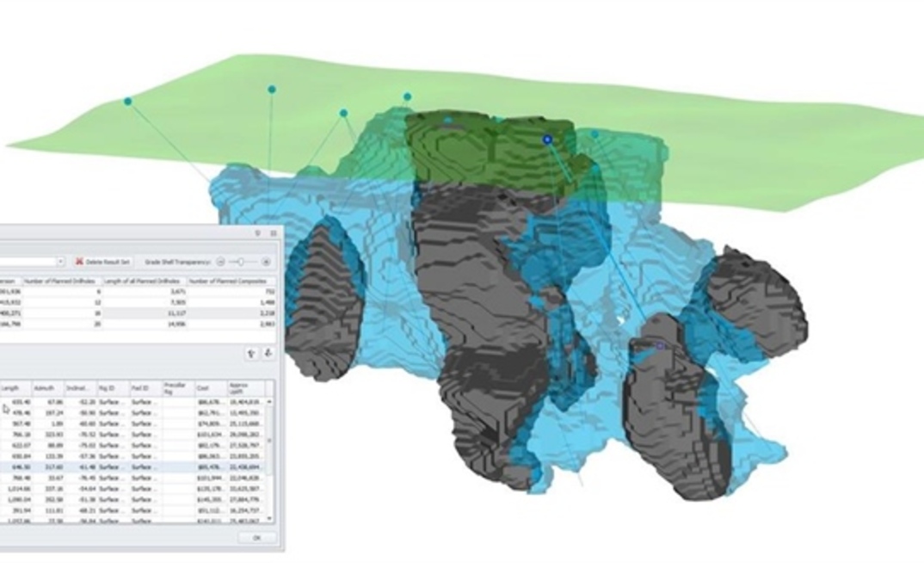Open the result set dropdown list
924x563 pixels.
coord(61,262)
